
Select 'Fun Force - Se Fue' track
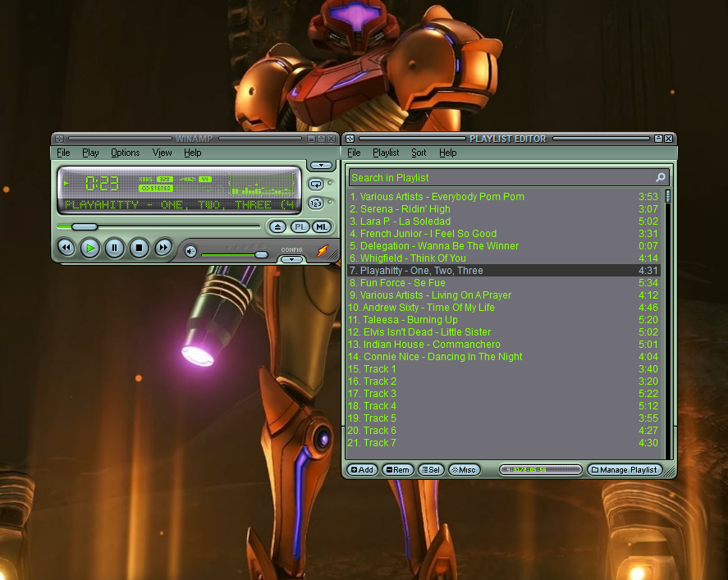click(503, 282)
